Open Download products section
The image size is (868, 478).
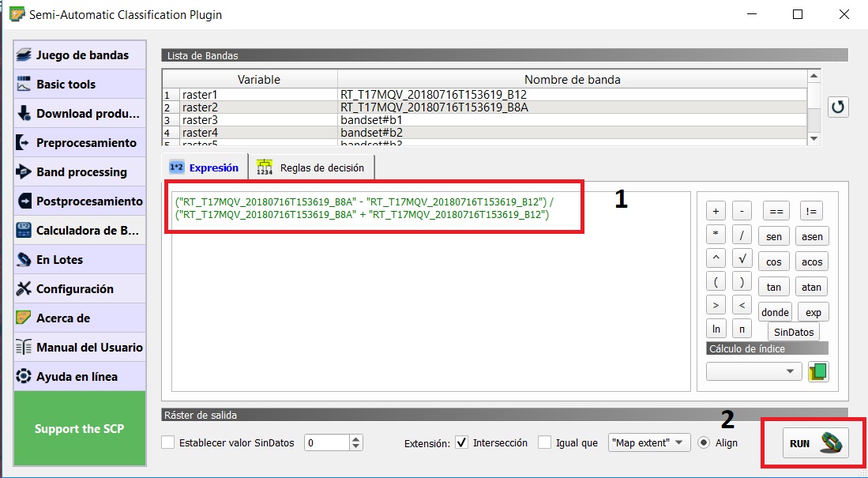tap(81, 114)
